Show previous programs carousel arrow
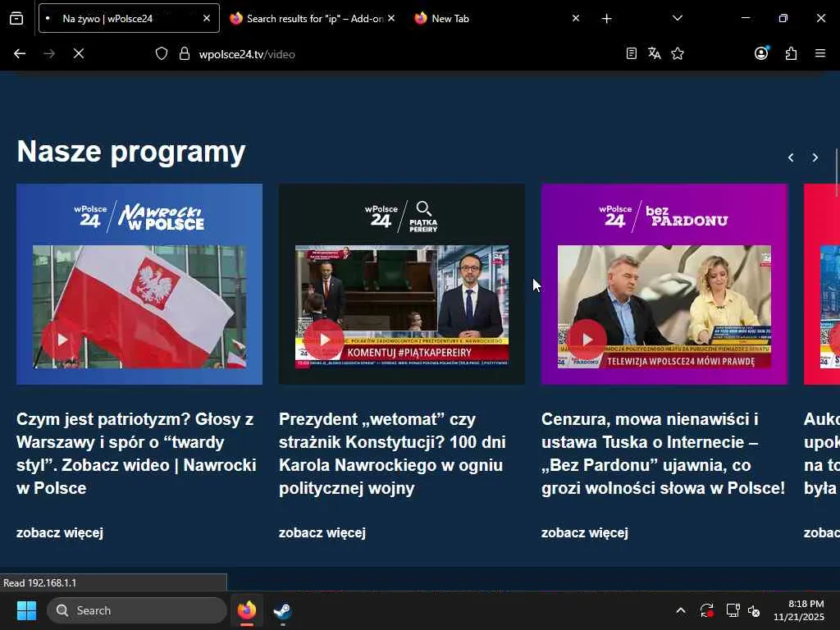 coord(791,157)
